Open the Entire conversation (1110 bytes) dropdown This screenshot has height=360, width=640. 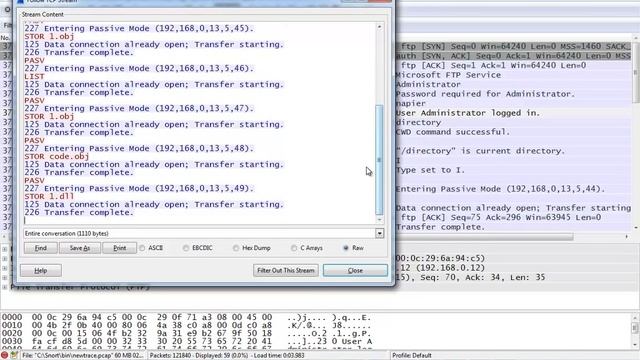380,233
